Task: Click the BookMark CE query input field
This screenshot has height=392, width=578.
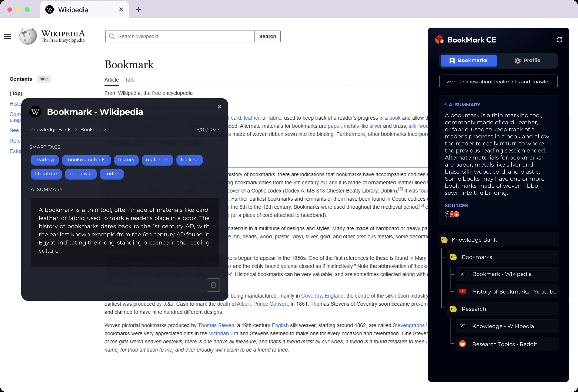Action: tap(498, 82)
